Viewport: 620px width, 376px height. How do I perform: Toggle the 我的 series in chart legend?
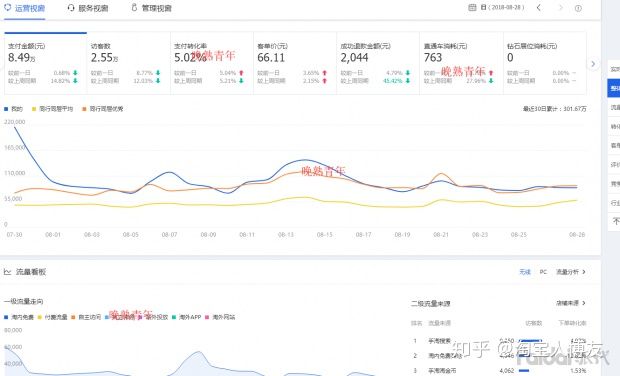coord(13,109)
